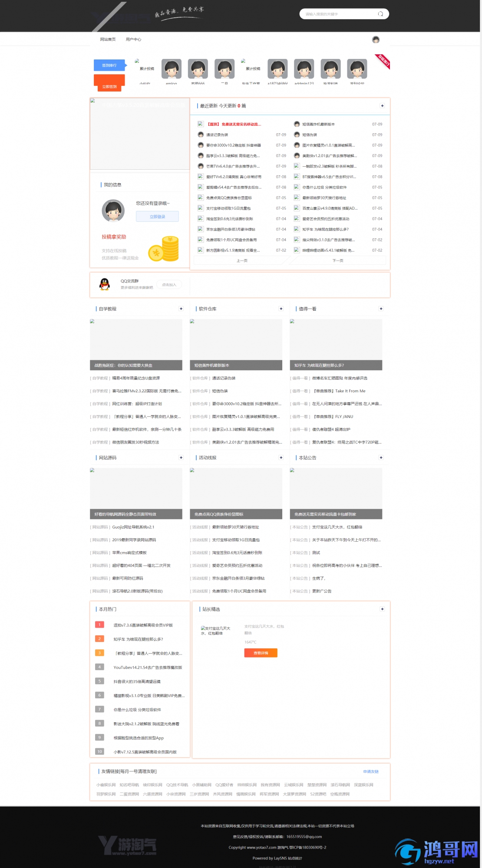This screenshot has height=868, width=482.
Task: Click author avatar beside 芒果TVv6.4.0
Action: coord(201,166)
